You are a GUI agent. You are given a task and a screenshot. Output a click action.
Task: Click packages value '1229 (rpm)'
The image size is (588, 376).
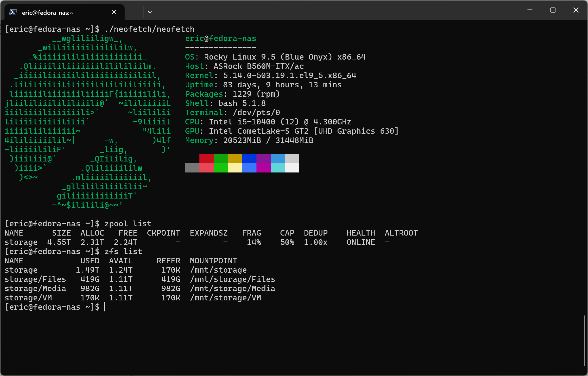click(256, 94)
